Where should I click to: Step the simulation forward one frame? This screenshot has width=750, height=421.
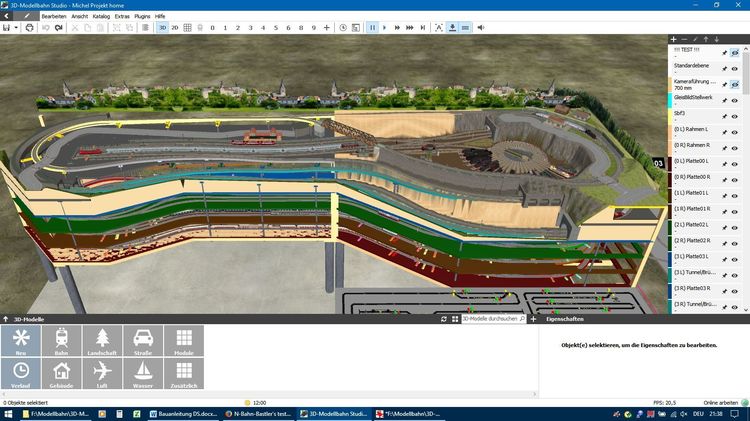coord(423,28)
